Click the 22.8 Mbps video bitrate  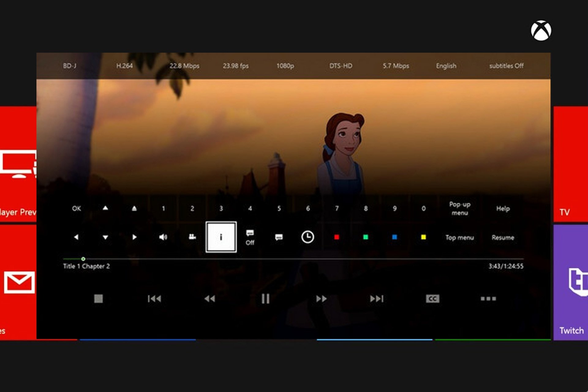coord(184,66)
